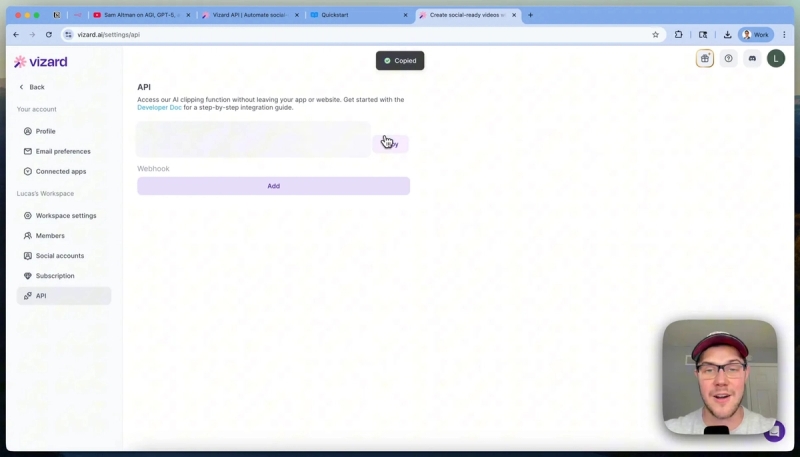Open browser downloads
This screenshot has width=800, height=457.
pyautogui.click(x=727, y=35)
